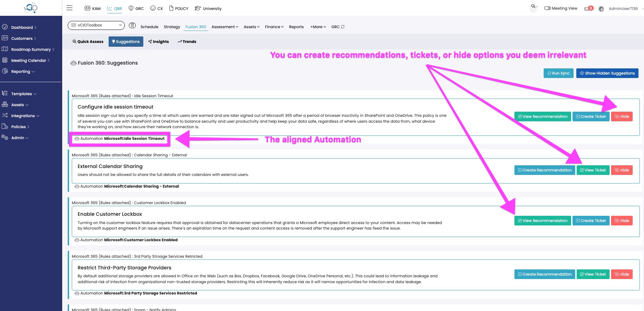Expand the Assessment dropdown menu
The width and height of the screenshot is (644, 311).
click(225, 27)
